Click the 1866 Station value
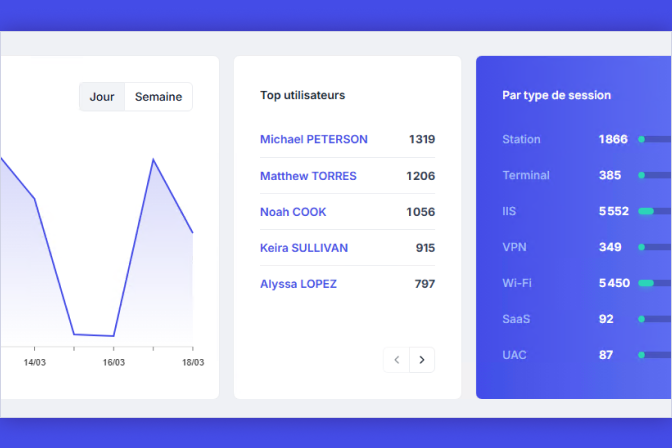This screenshot has height=448, width=672. coord(613,139)
